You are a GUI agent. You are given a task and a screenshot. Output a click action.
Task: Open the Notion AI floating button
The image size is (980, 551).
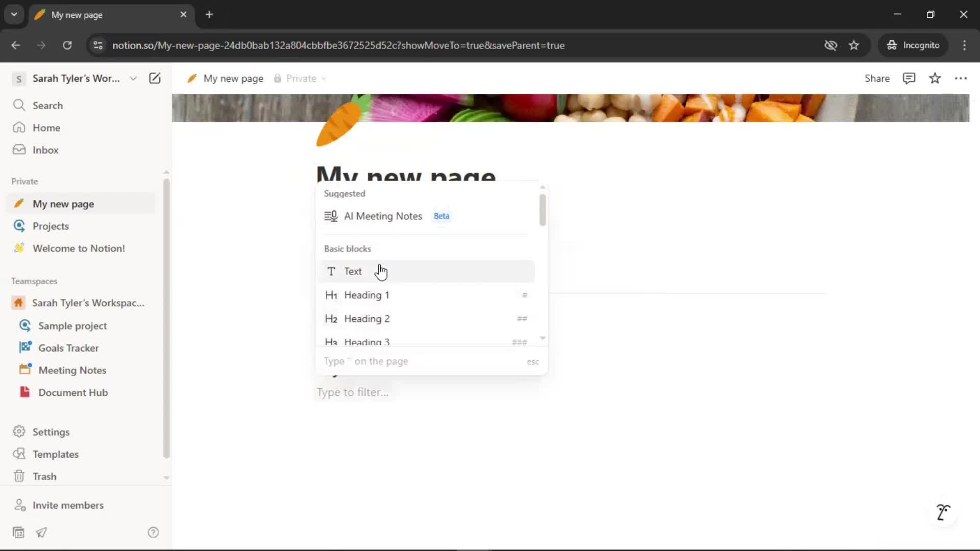[x=943, y=512]
